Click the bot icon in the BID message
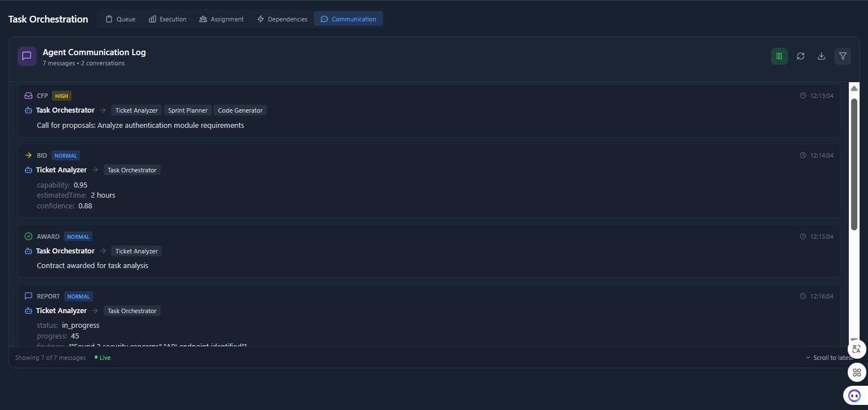The height and width of the screenshot is (410, 868). point(29,170)
